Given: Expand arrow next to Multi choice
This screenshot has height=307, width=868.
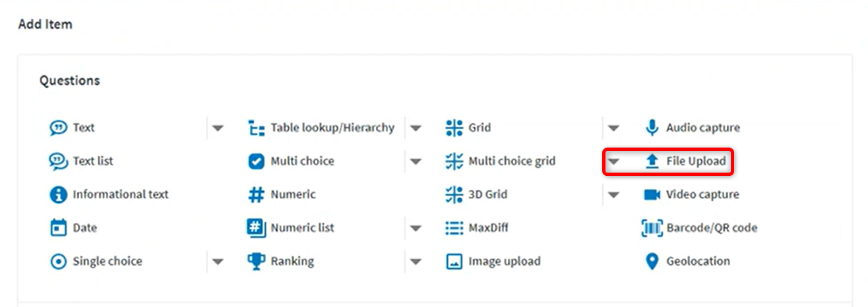Looking at the screenshot, I should pyautogui.click(x=416, y=161).
